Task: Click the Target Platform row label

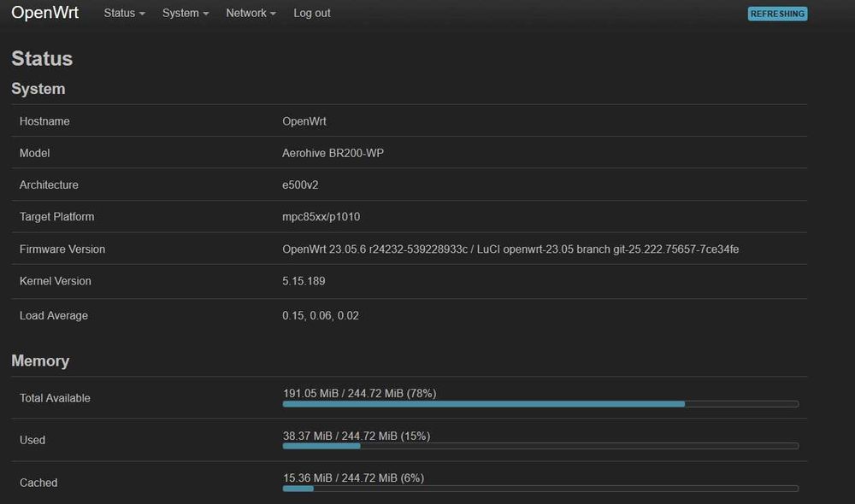Action: (56, 217)
